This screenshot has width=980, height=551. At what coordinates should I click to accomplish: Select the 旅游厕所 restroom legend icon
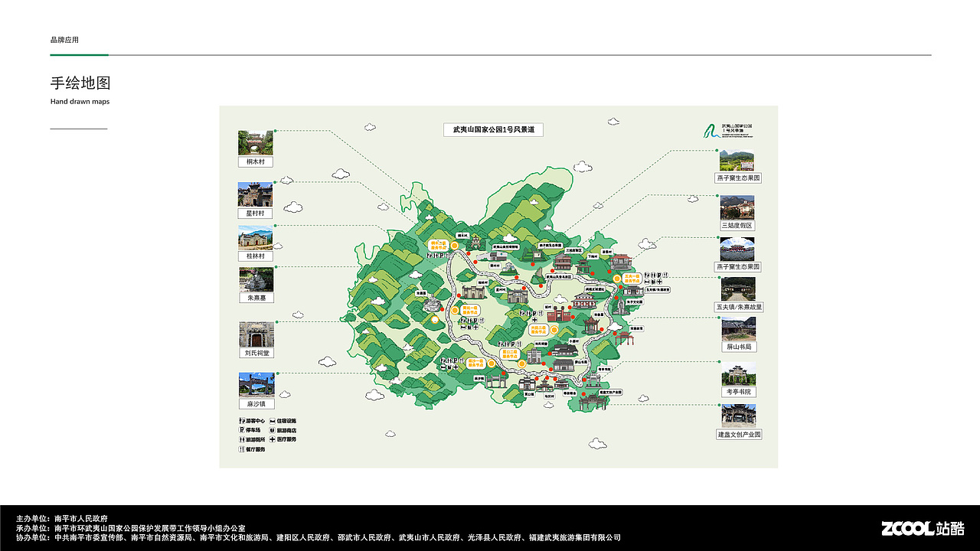pyautogui.click(x=242, y=439)
